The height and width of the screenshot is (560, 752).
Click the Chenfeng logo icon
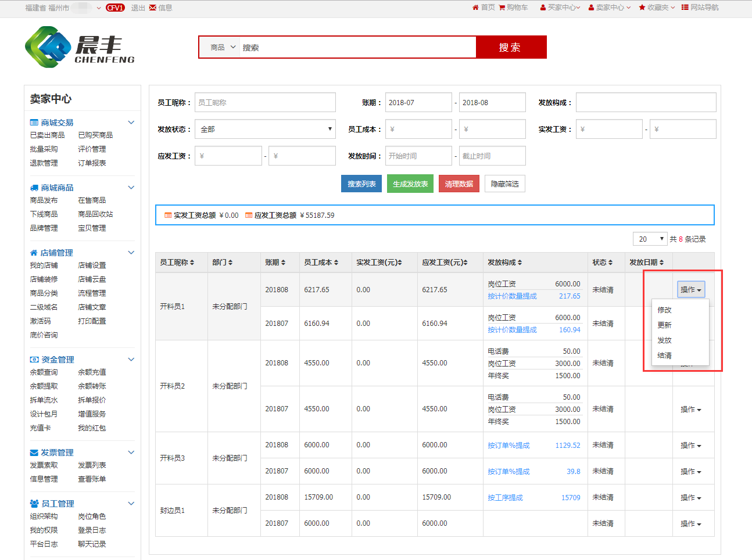[x=48, y=47]
